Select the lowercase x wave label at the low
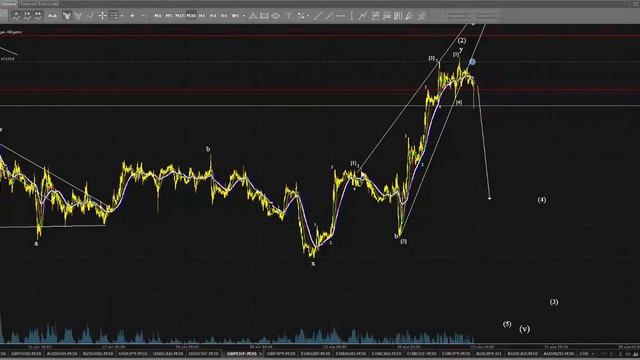The width and height of the screenshot is (640, 360). click(313, 264)
